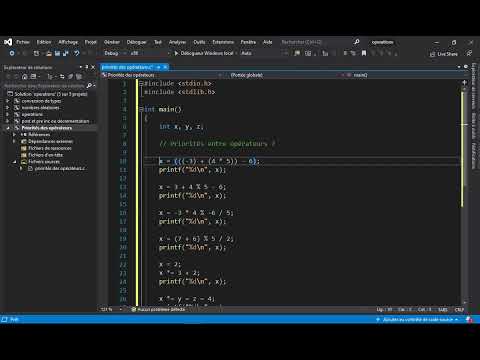Click the open file toolbar icon
Screen dimensions: 480x360
49,53
